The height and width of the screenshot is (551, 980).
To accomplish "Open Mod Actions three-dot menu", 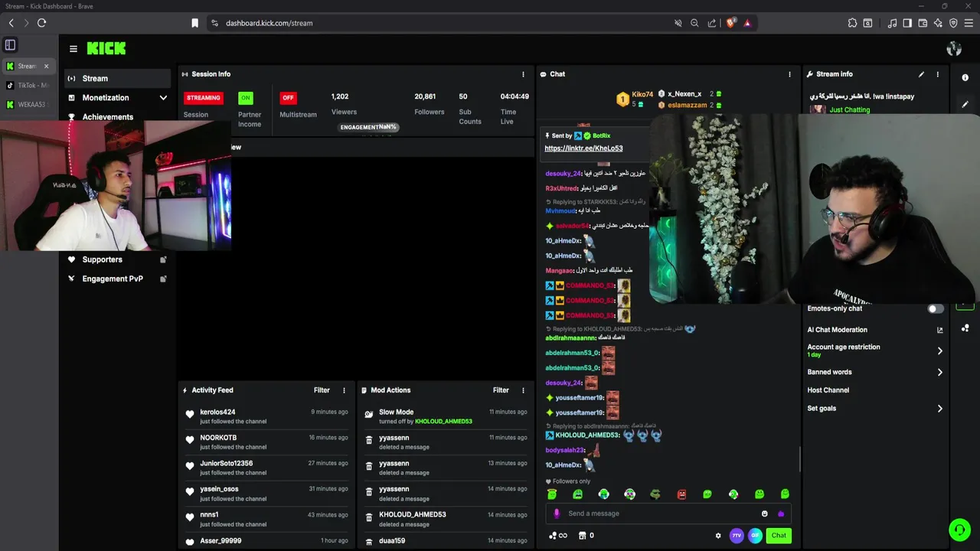I will (x=523, y=390).
